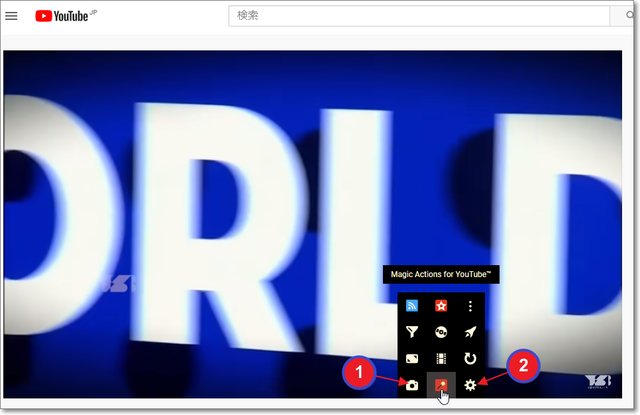The width and height of the screenshot is (640, 415).
Task: Click the red star icon
Action: click(441, 306)
